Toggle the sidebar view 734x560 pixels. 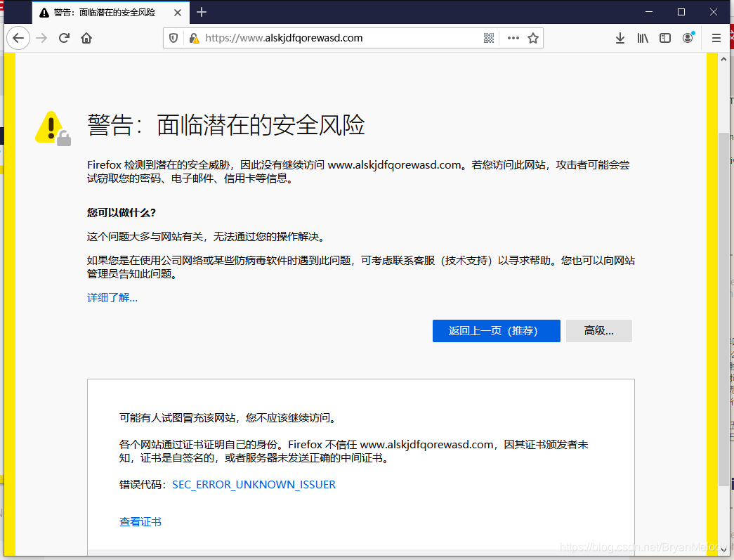coord(665,38)
